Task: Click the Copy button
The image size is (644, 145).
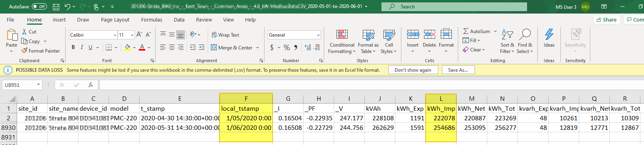Action: point(31,41)
